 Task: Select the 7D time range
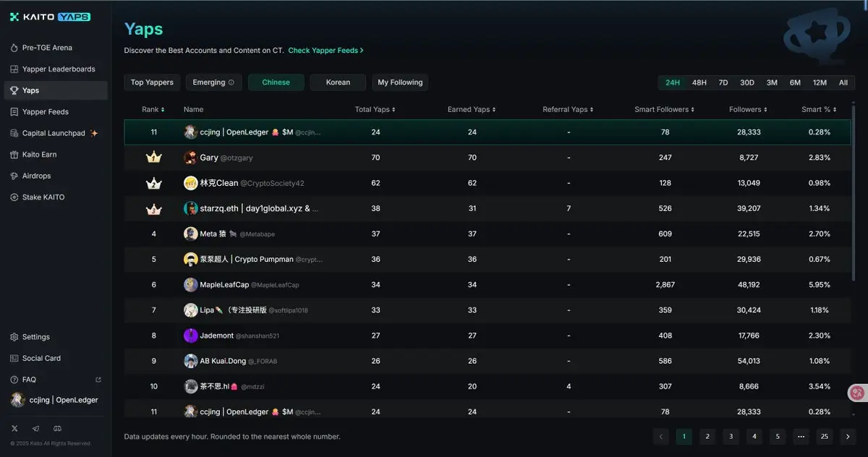coord(723,82)
